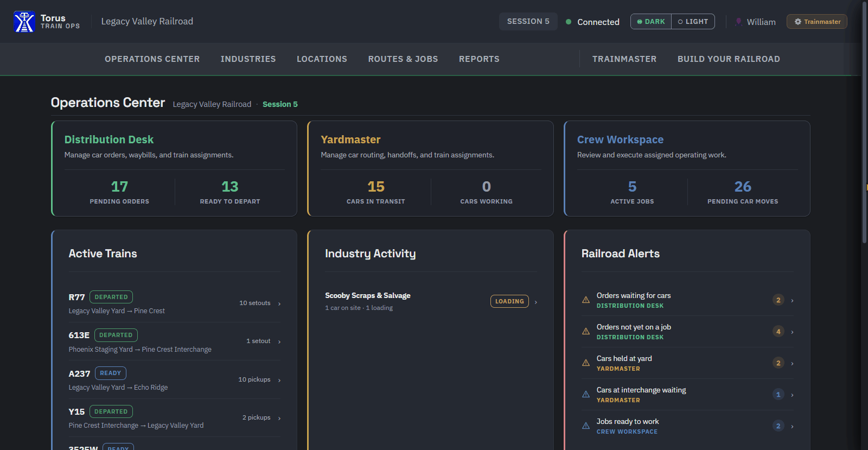Click the 17 Pending Orders stat
Viewport: 868px width, 450px height.
(119, 192)
